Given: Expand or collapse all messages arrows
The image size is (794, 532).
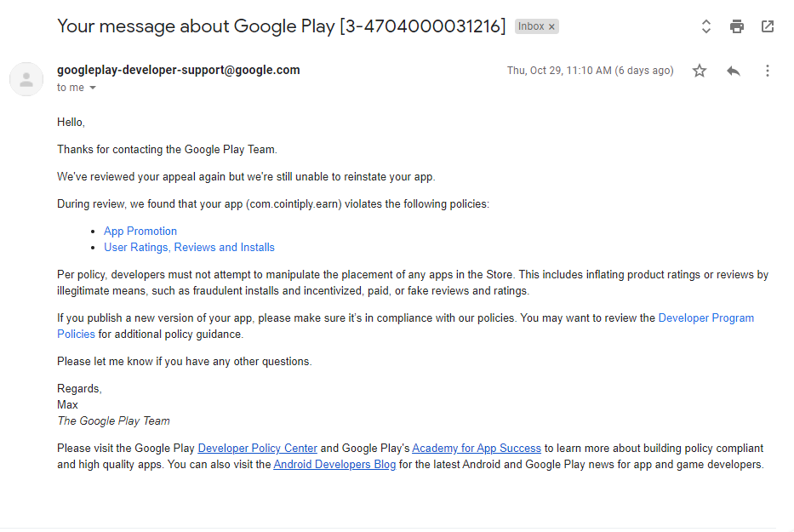Looking at the screenshot, I should (x=705, y=26).
